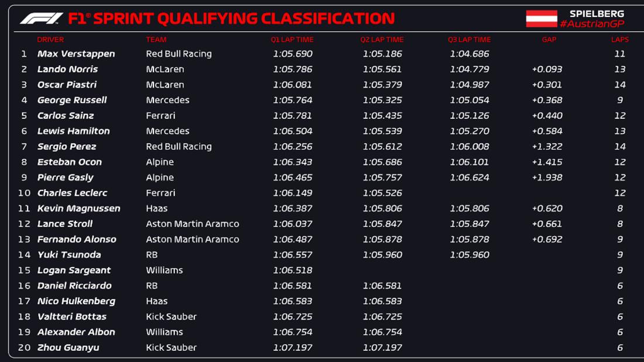Screen dimensions: 644x362
Task: Select driver Max Verstappen
Action: [76, 54]
